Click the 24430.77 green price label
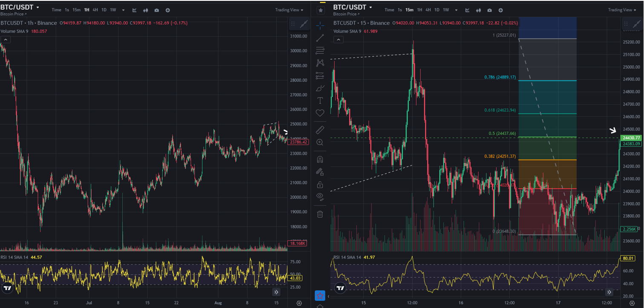 pos(631,138)
